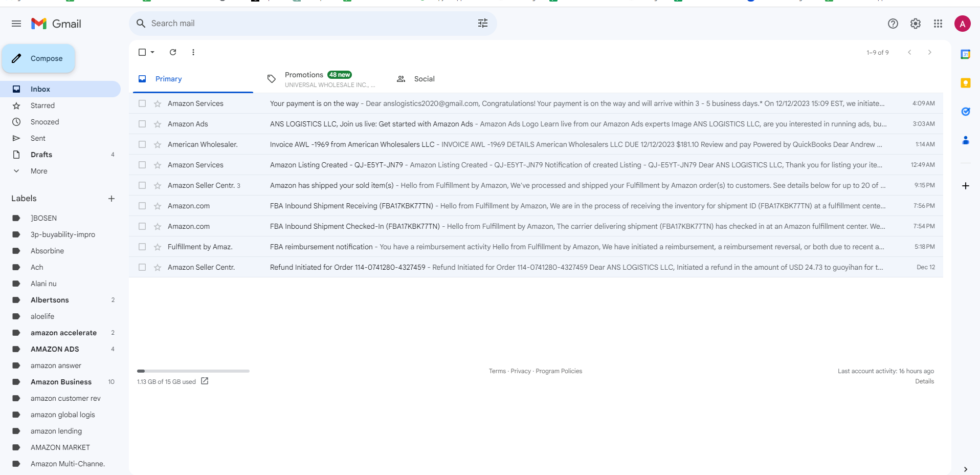Tick the FBA Inbound Shipment Receiving checkbox
The image size is (980, 475).
142,206
